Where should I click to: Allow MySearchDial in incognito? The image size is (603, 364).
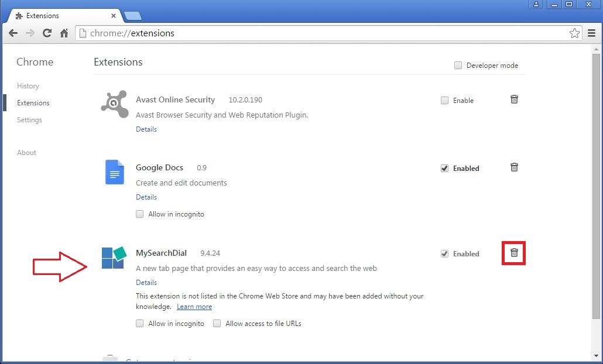tap(139, 323)
